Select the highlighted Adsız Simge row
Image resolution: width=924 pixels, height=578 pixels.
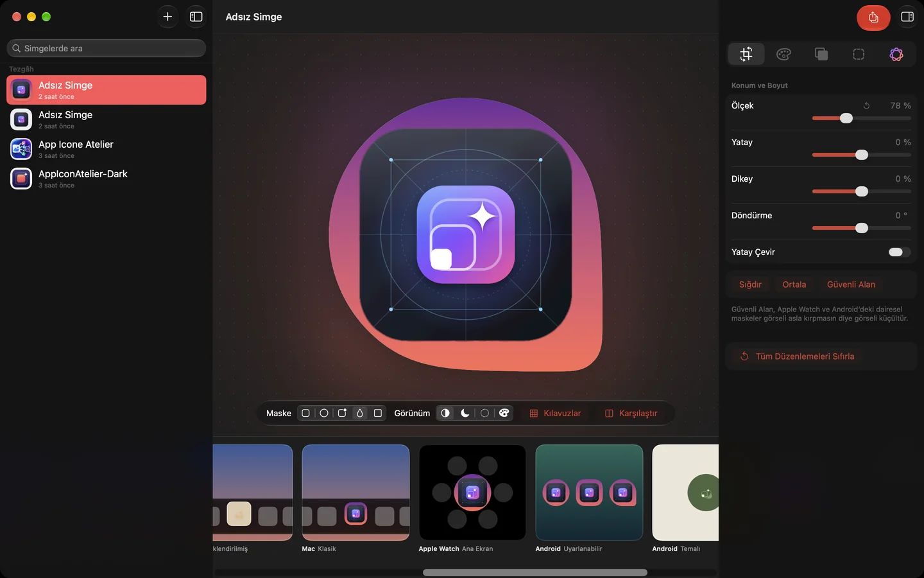(107, 90)
